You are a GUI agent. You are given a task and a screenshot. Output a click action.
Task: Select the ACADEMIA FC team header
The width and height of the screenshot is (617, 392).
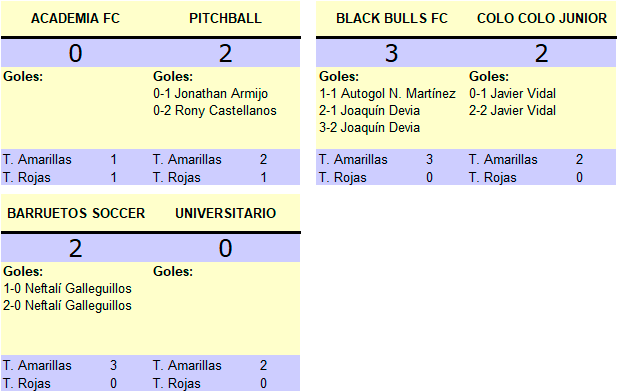coord(75,18)
